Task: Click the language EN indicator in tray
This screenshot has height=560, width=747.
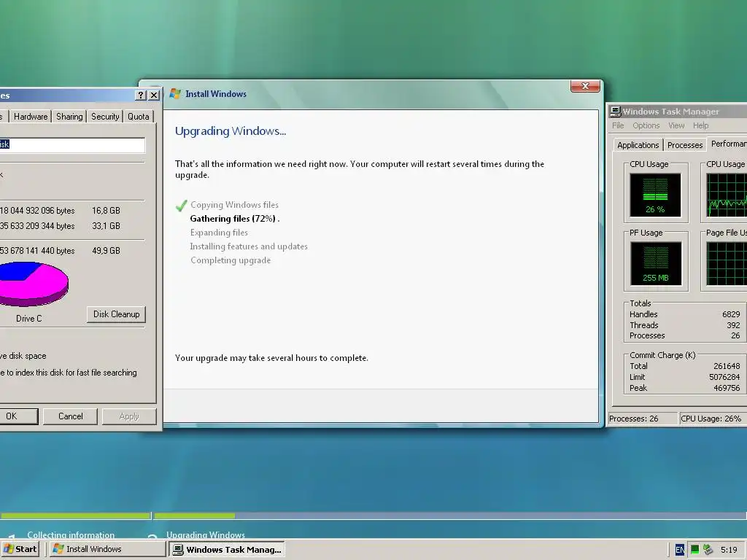Action: coord(680,550)
